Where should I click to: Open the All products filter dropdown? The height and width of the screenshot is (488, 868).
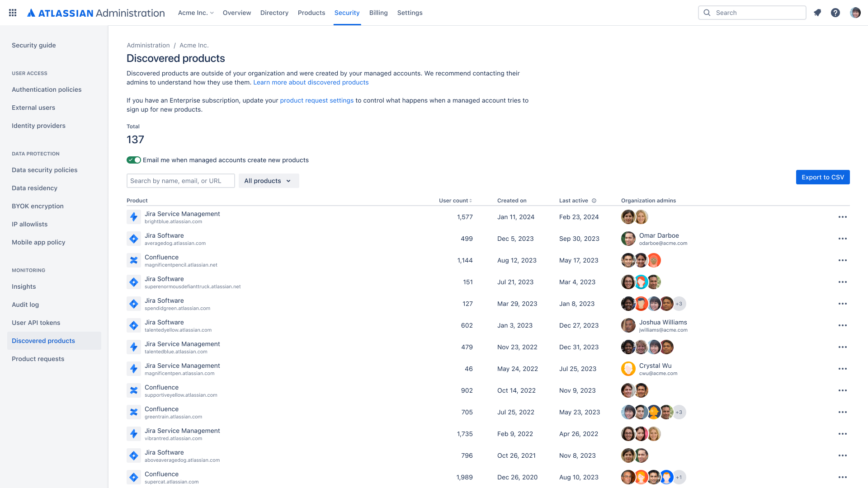click(268, 181)
